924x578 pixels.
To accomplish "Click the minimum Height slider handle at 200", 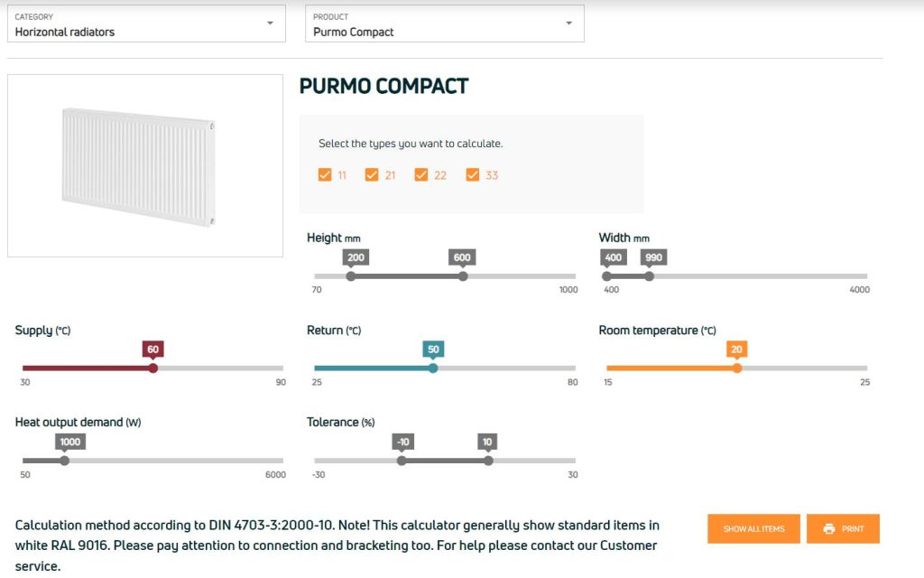I will click(351, 276).
